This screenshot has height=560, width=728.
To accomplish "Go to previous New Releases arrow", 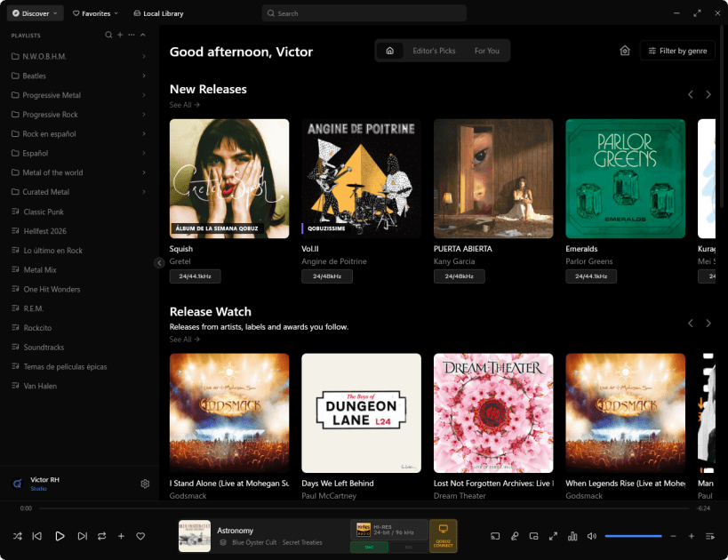I will point(691,95).
